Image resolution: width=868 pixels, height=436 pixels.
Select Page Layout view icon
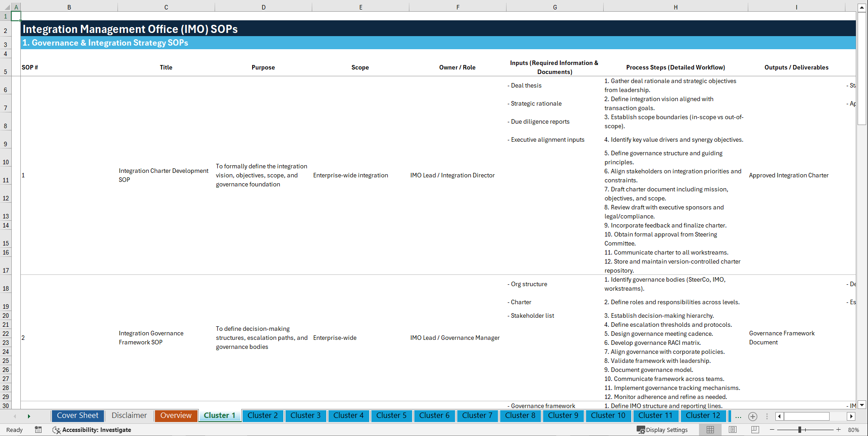[x=732, y=430]
